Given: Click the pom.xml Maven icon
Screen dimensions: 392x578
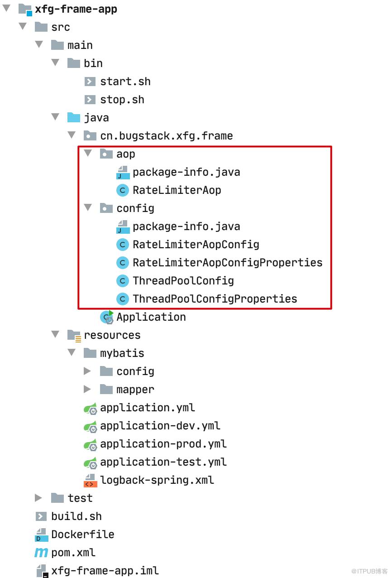Looking at the screenshot, I should (x=41, y=553).
